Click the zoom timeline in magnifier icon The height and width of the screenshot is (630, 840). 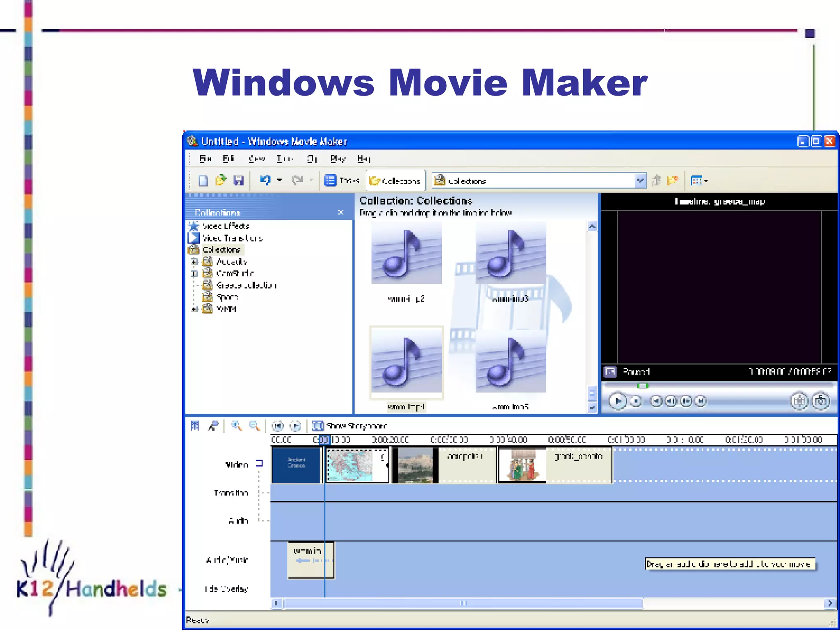(x=236, y=426)
